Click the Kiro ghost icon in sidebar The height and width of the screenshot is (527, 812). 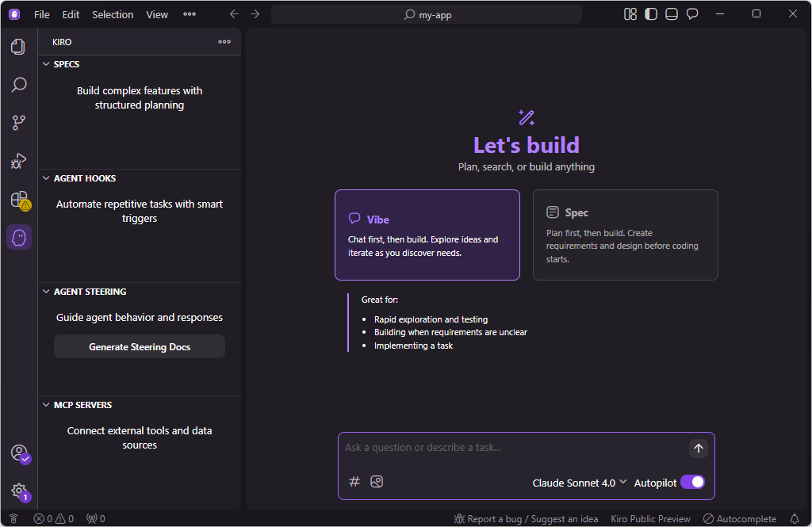point(19,237)
